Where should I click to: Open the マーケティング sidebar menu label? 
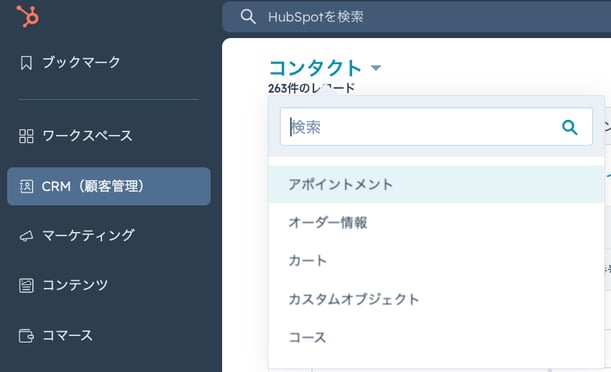coord(88,235)
